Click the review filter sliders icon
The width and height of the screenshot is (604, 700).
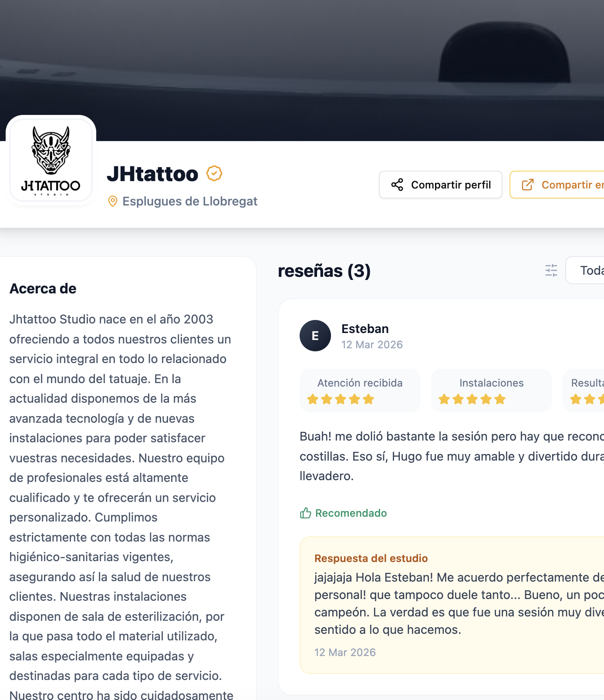[551, 270]
